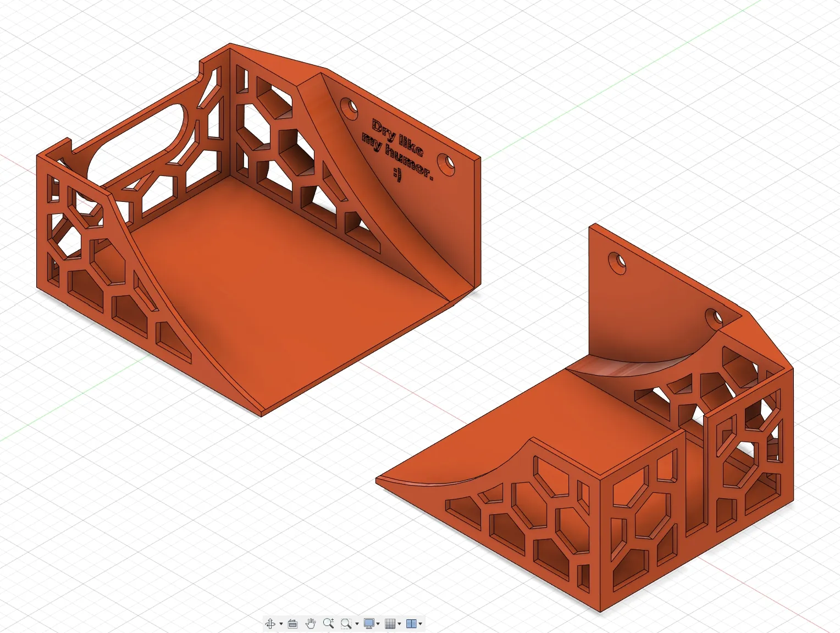Expand the Orbit type dropdown arrow
Image resolution: width=840 pixels, height=633 pixels.
click(281, 624)
